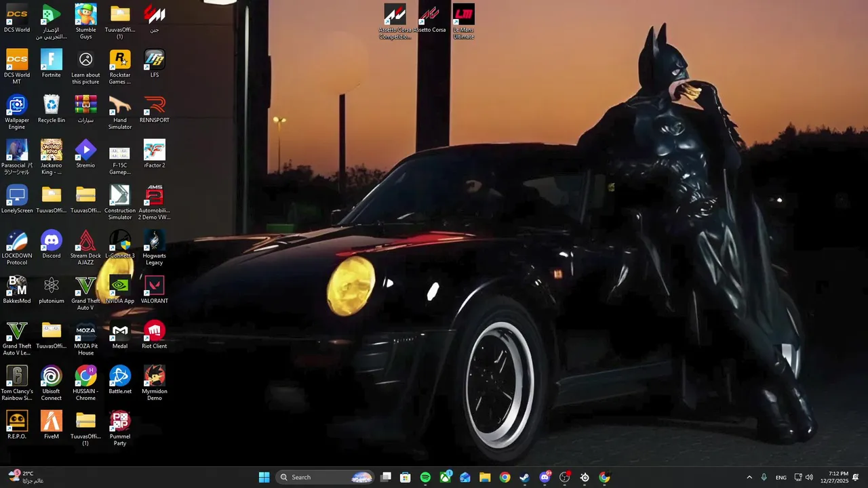Select Tom Clancy's Rainbow Six icon
This screenshot has width=868, height=488.
(x=17, y=383)
